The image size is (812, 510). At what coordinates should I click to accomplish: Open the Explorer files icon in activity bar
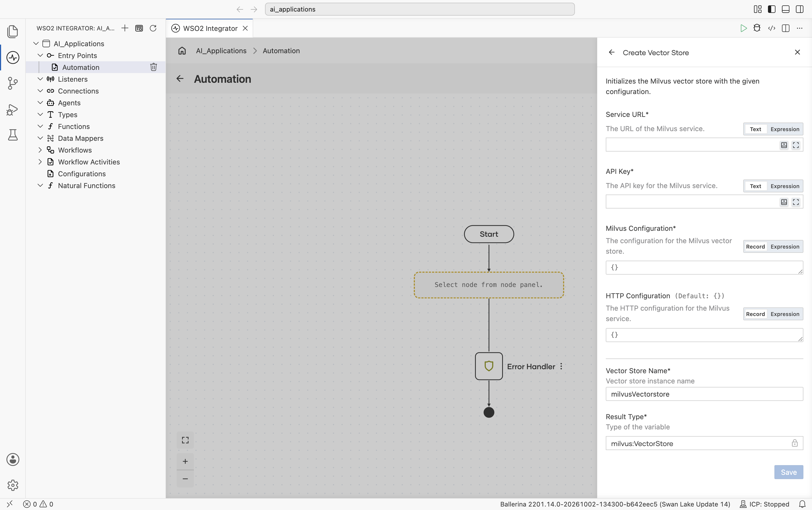(12, 31)
